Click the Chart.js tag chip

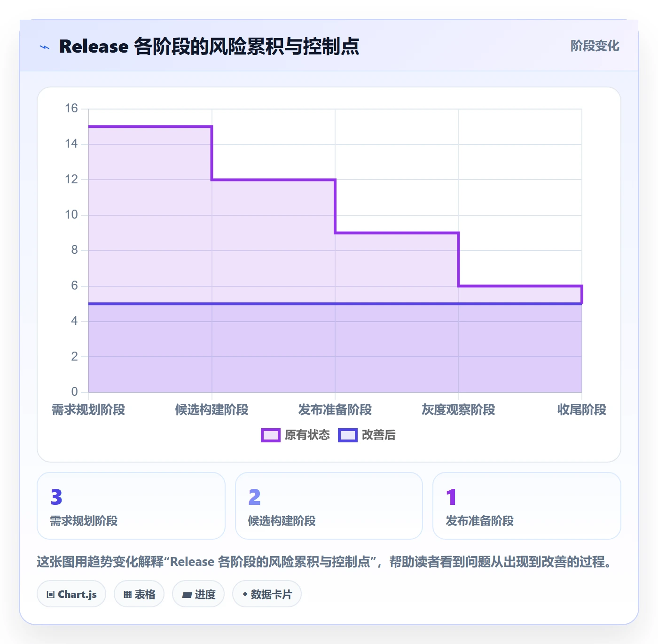(71, 594)
